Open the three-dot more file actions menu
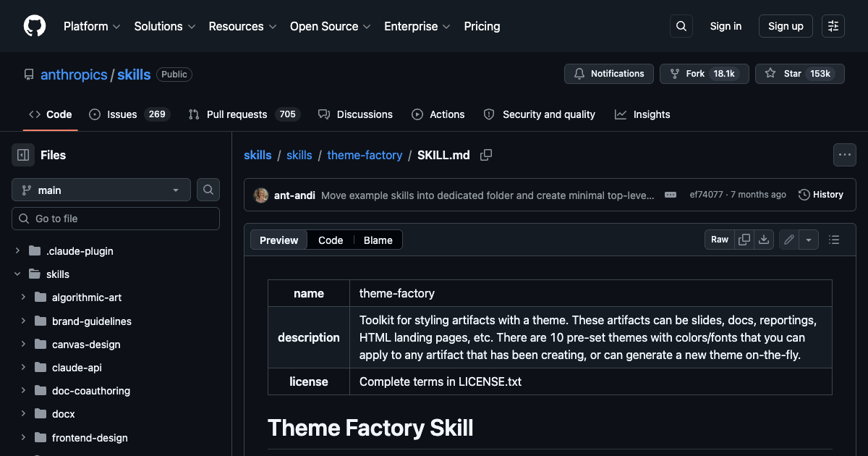The width and height of the screenshot is (868, 456). (x=844, y=155)
